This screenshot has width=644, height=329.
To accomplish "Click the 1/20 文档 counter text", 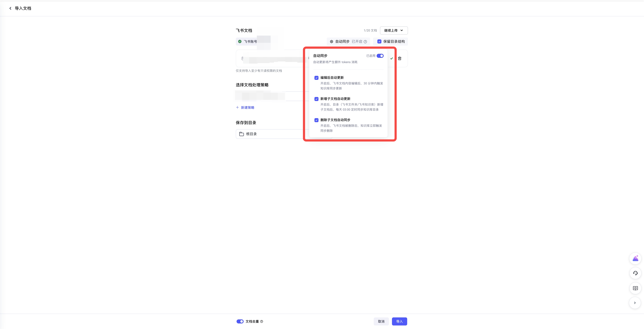I will (370, 30).
